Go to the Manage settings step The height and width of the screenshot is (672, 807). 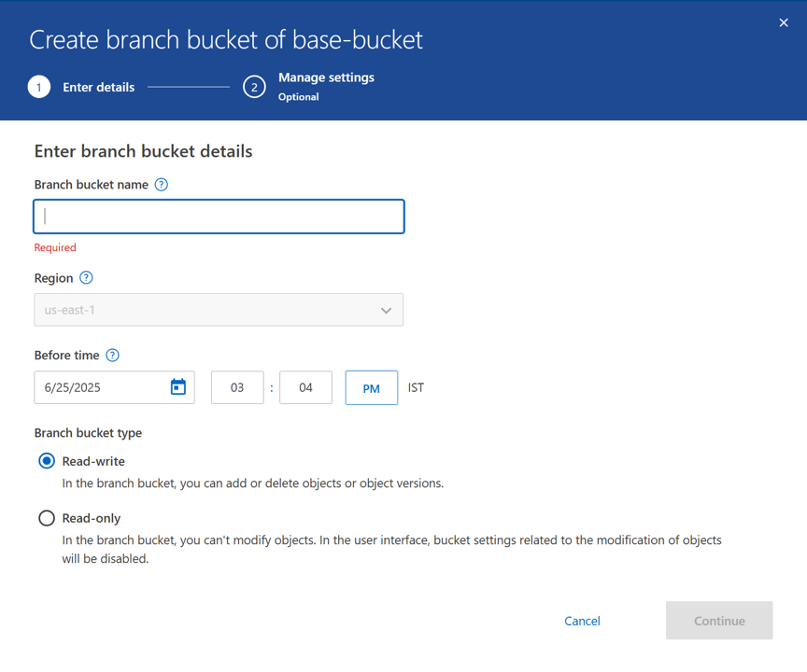click(x=326, y=78)
